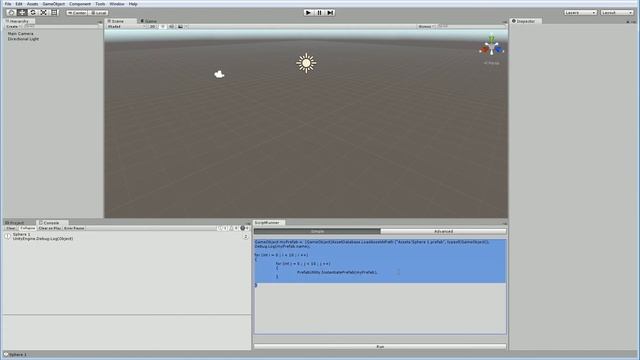Select the Advanced mode tab in ScriptRunner

point(443,231)
